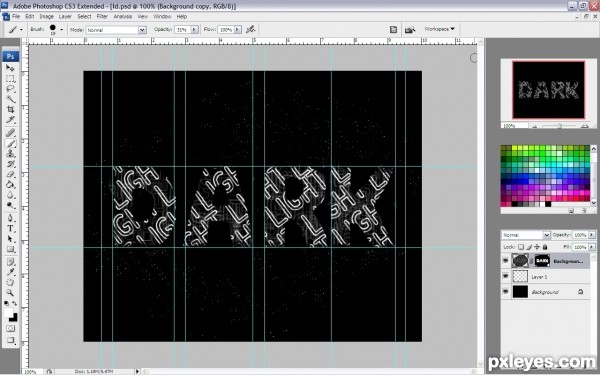Screen dimensions: 600x375
Task: Hide Layer 1 visibility eye
Action: pos(506,276)
